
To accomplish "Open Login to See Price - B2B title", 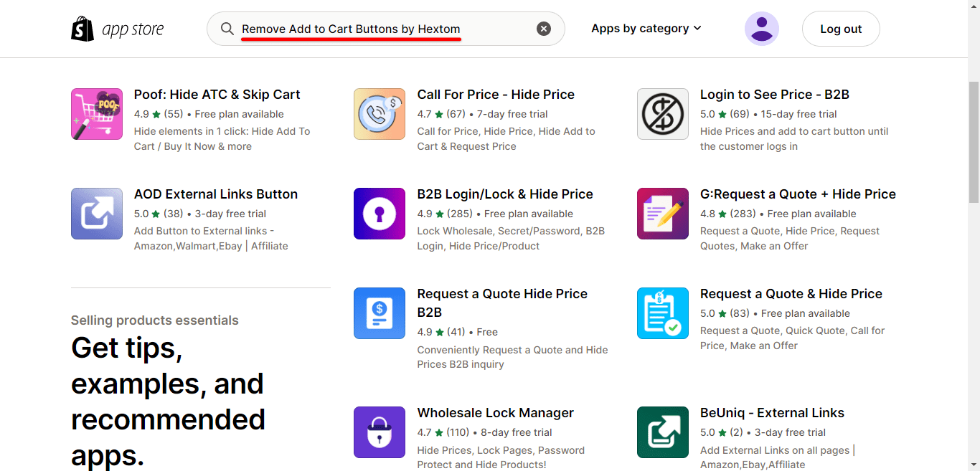I will (775, 95).
